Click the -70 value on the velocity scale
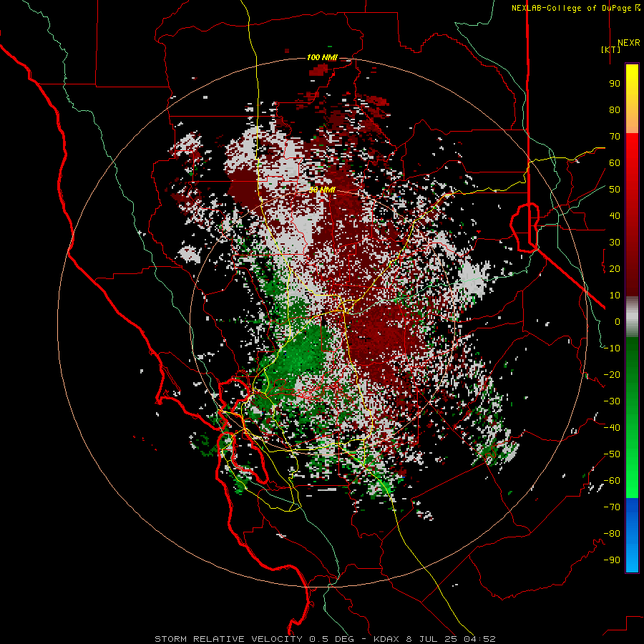Screen dimensions: 644x644 coord(612,507)
